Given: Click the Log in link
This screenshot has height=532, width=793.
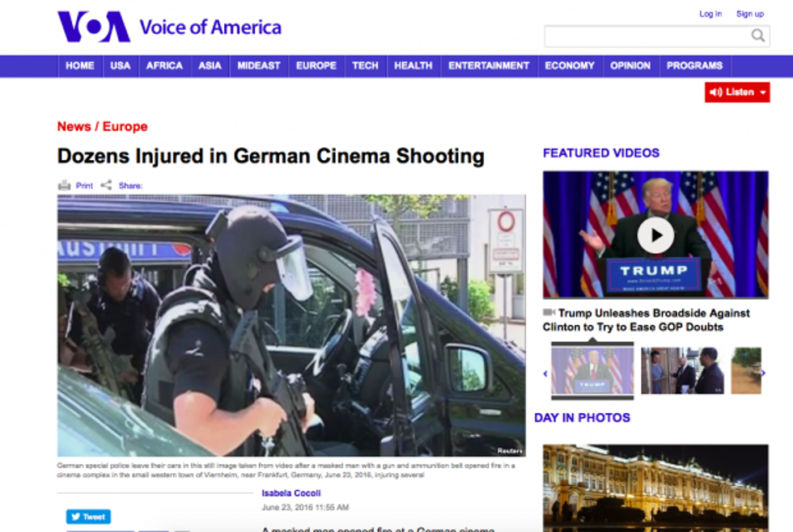Looking at the screenshot, I should [x=710, y=14].
